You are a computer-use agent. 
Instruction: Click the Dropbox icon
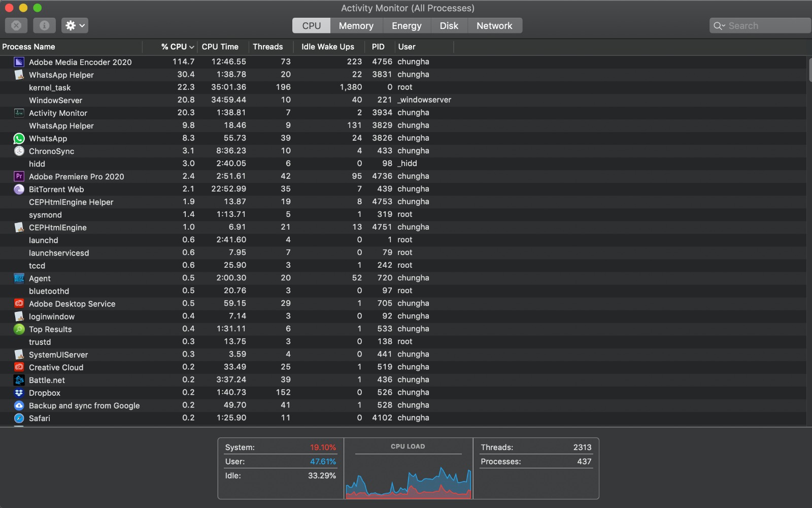[19, 392]
